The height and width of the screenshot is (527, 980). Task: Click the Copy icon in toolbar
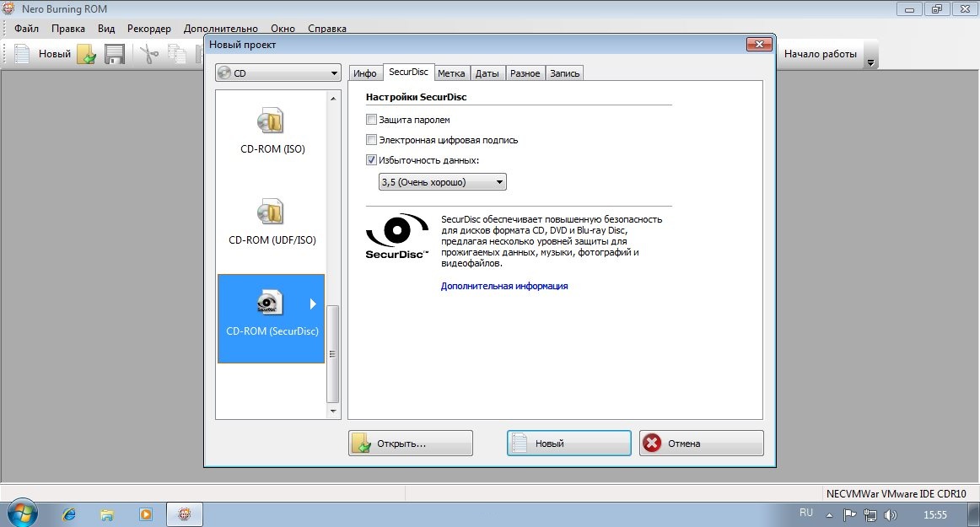pos(177,54)
